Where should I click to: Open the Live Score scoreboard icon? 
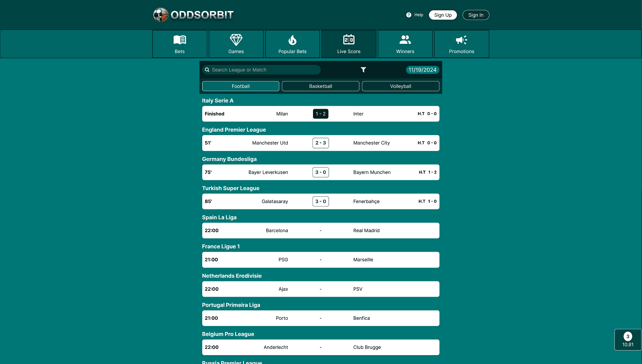click(x=349, y=40)
